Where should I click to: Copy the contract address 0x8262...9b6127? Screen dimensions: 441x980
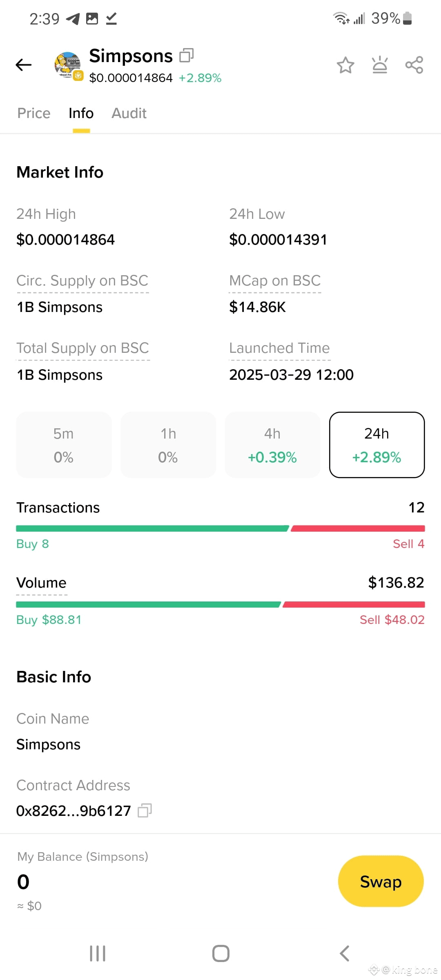(x=145, y=810)
